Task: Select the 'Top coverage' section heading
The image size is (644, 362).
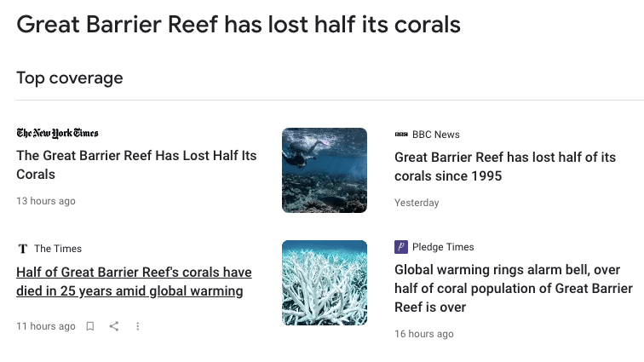Action: (x=70, y=78)
